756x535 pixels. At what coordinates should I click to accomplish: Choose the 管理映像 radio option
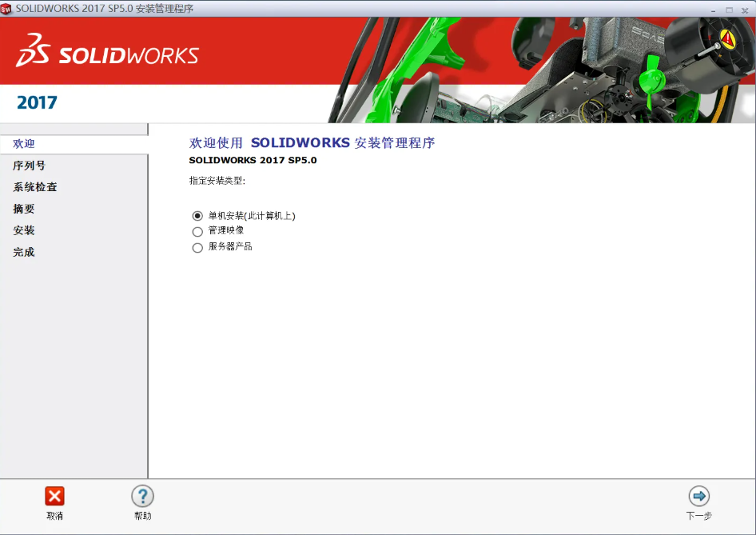[x=197, y=232]
